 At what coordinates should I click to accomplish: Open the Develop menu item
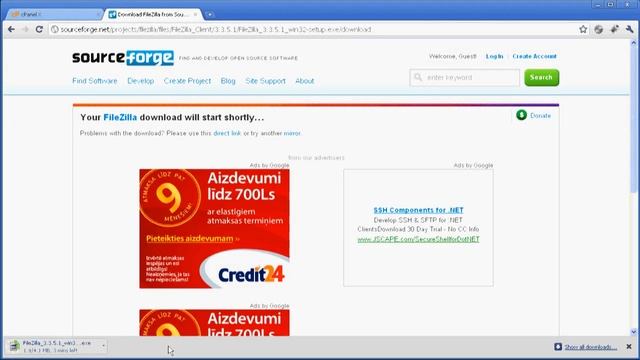pos(141,81)
